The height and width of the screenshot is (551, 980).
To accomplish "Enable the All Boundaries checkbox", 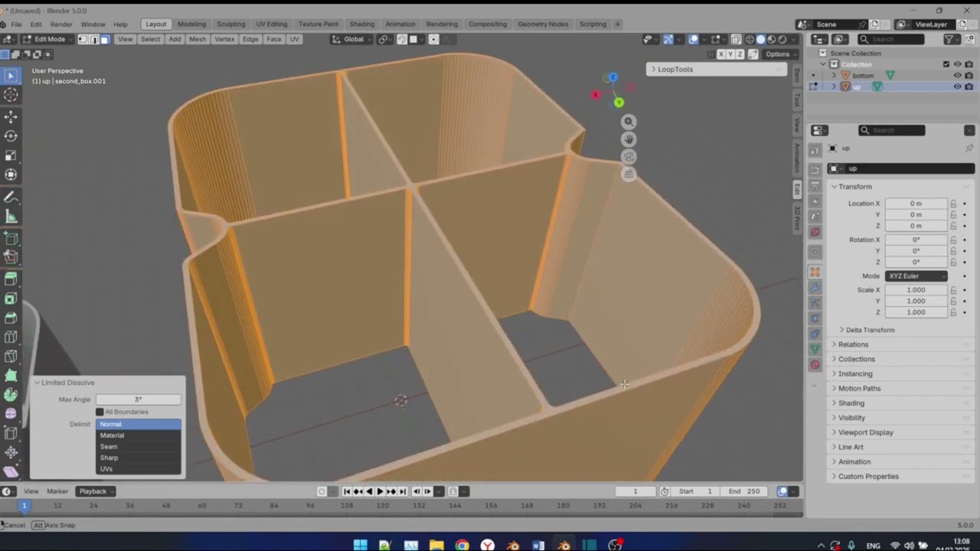I will pyautogui.click(x=100, y=412).
